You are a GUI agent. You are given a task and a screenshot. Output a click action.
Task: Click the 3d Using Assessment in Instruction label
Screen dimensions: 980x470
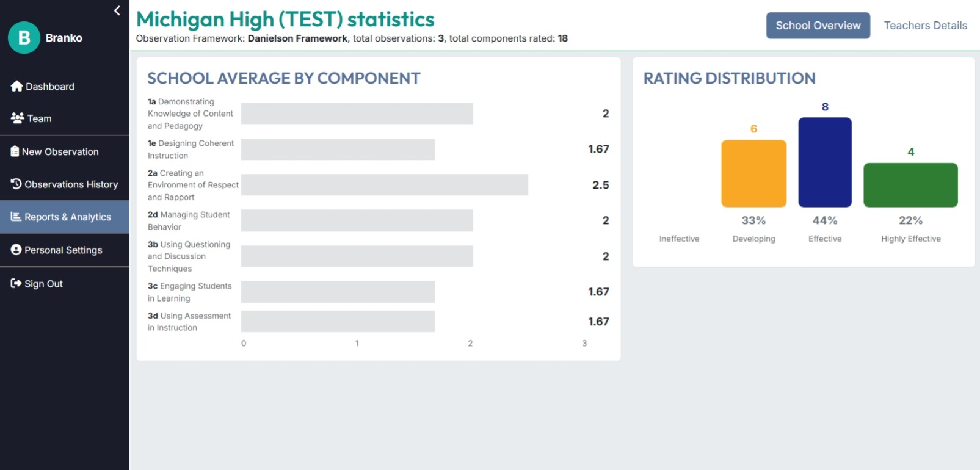189,322
